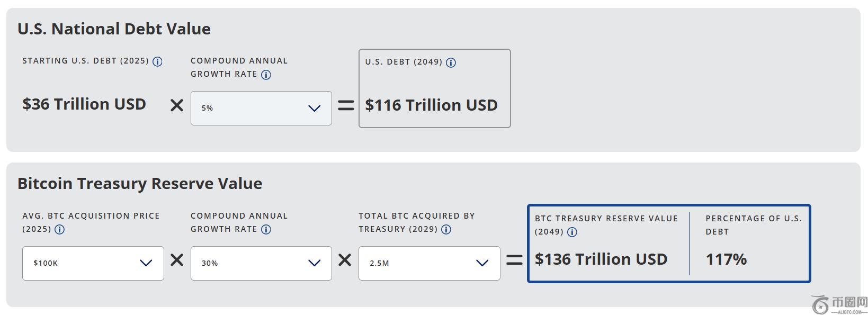Open the 5% debt growth rate dropdown
Screen dimensions: 868x315
(x=261, y=108)
